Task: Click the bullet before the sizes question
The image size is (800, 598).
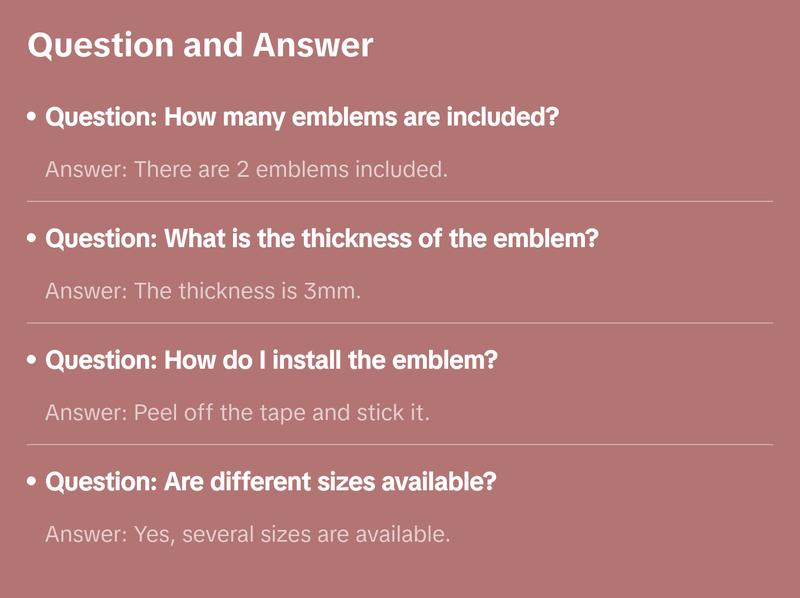Action: click(x=33, y=482)
